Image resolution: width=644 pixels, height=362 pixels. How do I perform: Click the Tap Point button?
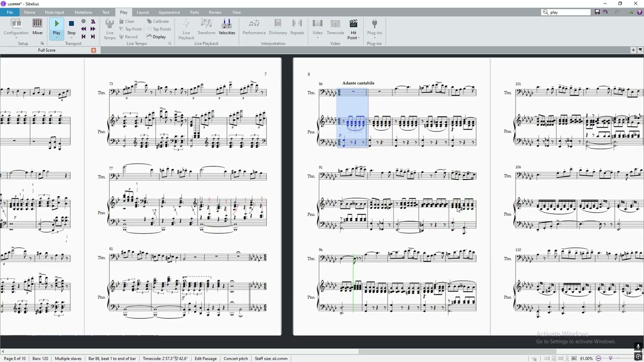click(x=130, y=29)
